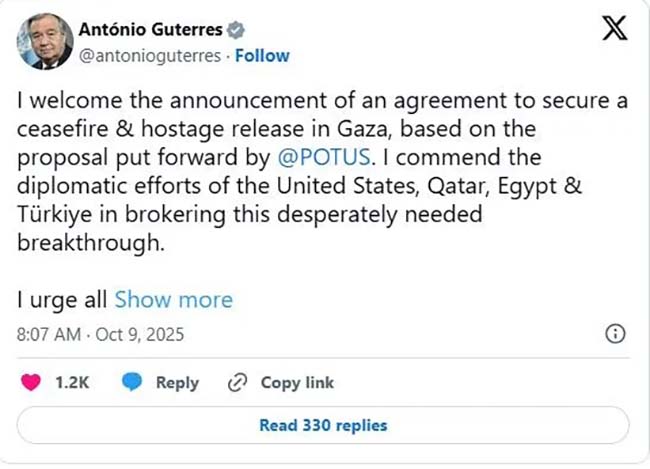
Task: Click the 8:07 AM timestamp
Action: pos(49,333)
